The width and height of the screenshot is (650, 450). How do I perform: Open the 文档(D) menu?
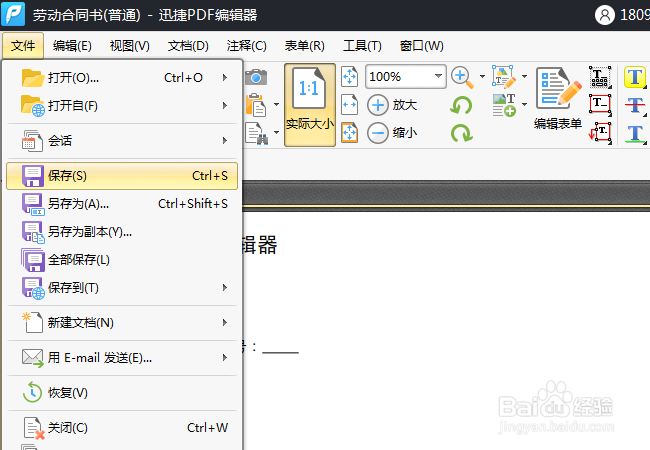[188, 46]
